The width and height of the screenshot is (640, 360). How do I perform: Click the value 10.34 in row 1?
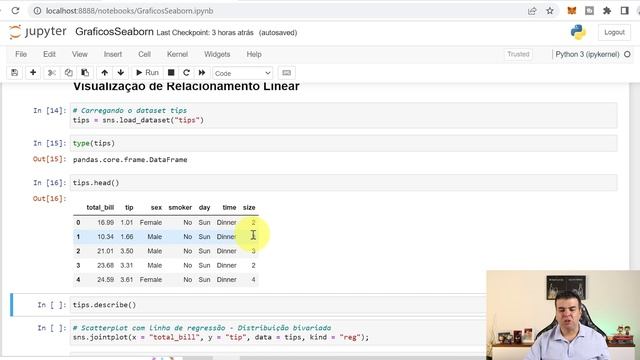(105, 237)
